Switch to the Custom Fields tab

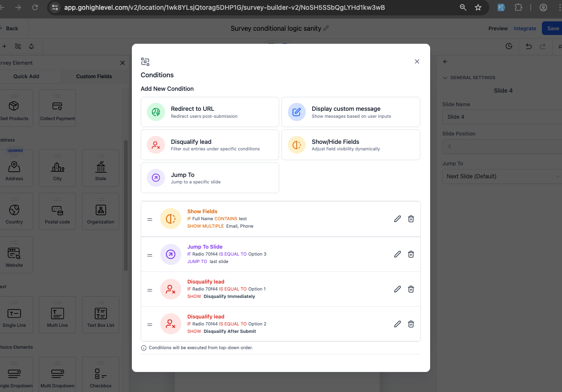(x=95, y=76)
